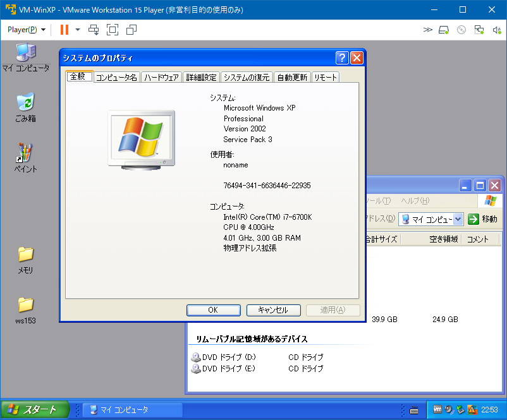Switch to the コンピュータ名 tab
Screen dimensions: 507x420
click(x=117, y=78)
